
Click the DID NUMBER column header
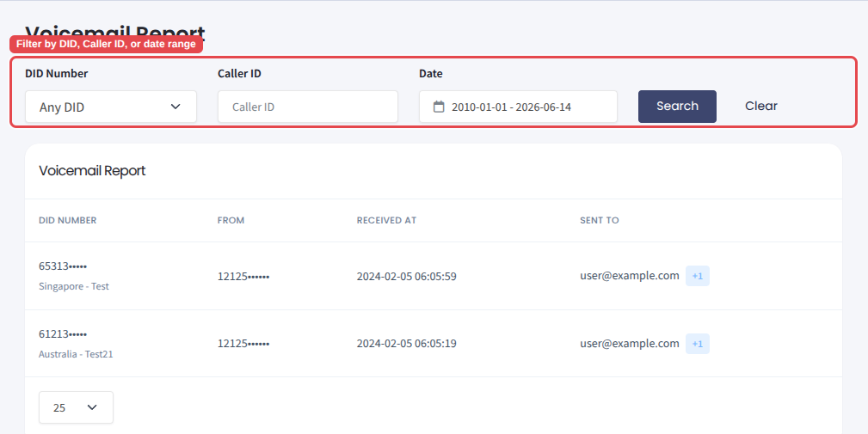click(x=68, y=220)
